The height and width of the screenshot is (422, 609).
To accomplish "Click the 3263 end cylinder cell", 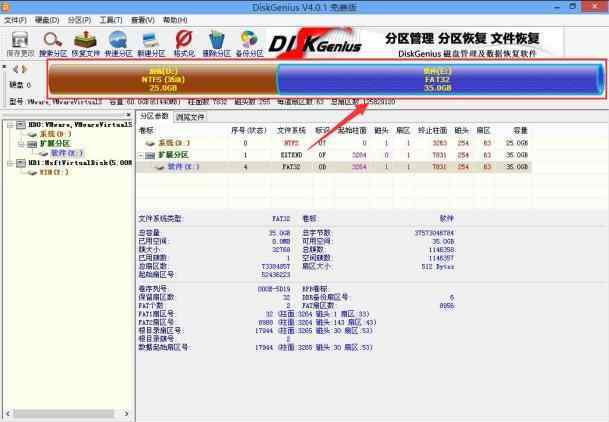I will click(x=440, y=143).
